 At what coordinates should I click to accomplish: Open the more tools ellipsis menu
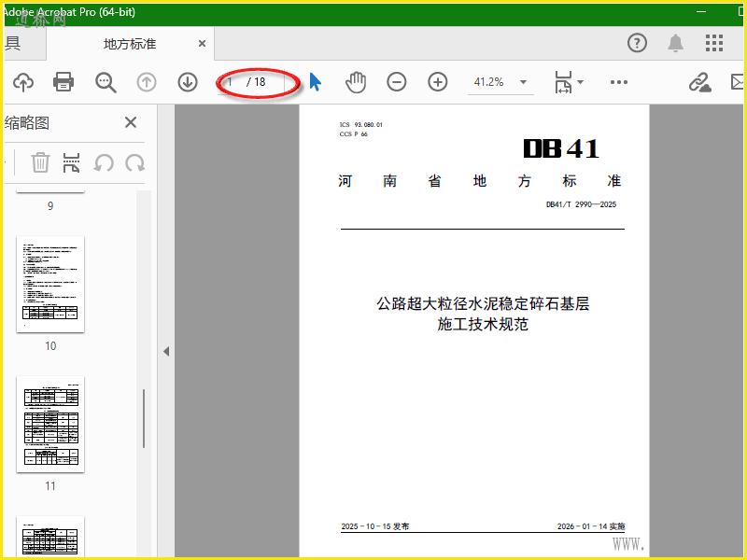click(618, 82)
